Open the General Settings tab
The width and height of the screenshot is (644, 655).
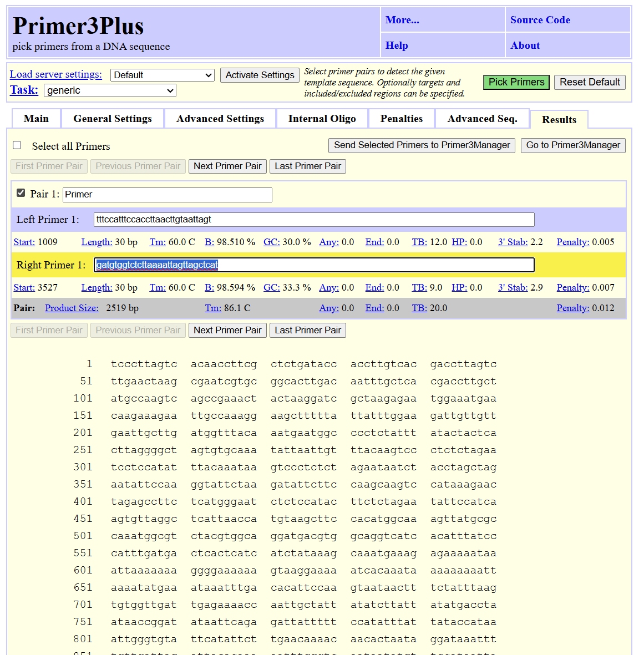[113, 119]
